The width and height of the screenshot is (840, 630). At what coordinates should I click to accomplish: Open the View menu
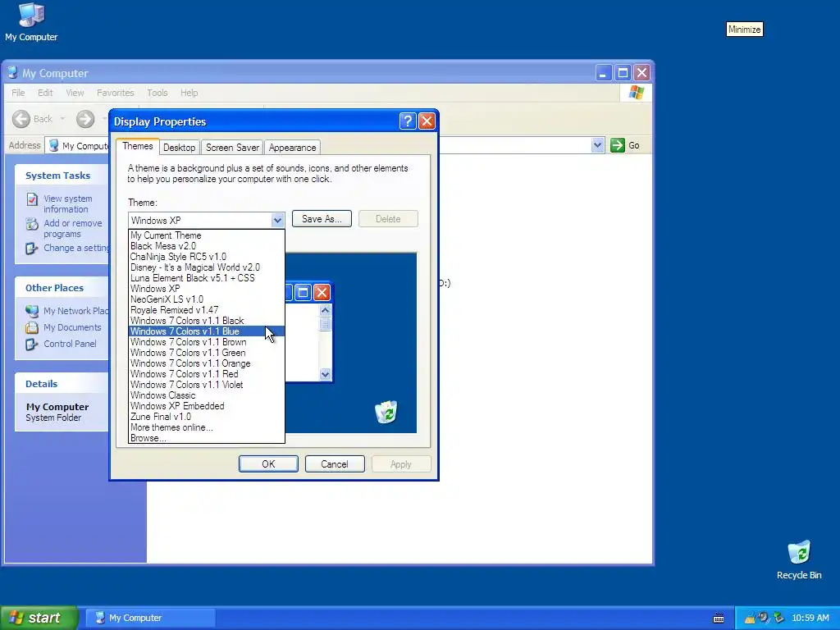(75, 93)
